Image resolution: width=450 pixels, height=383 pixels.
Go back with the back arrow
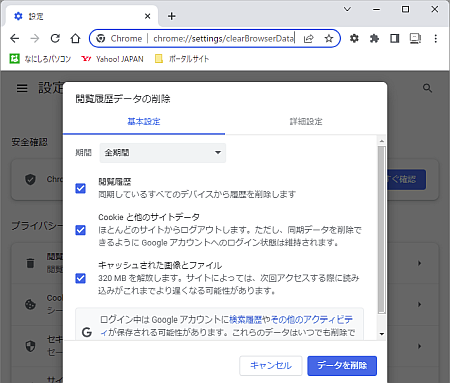(x=15, y=39)
